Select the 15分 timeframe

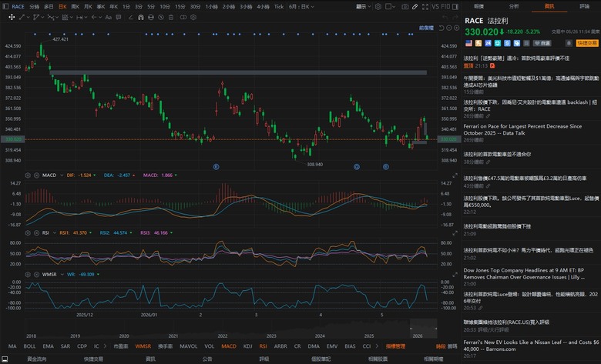pos(180,6)
